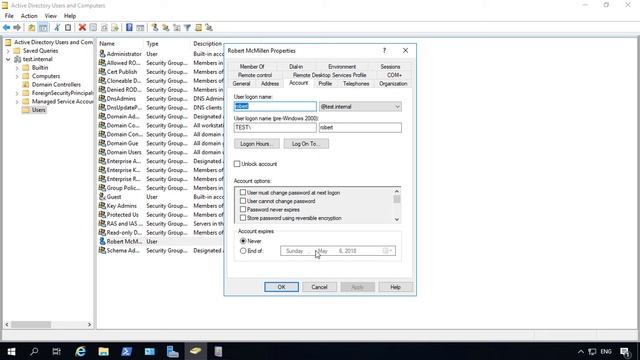Click the Help button in dialog
This screenshot has height=360, width=640.
click(395, 287)
